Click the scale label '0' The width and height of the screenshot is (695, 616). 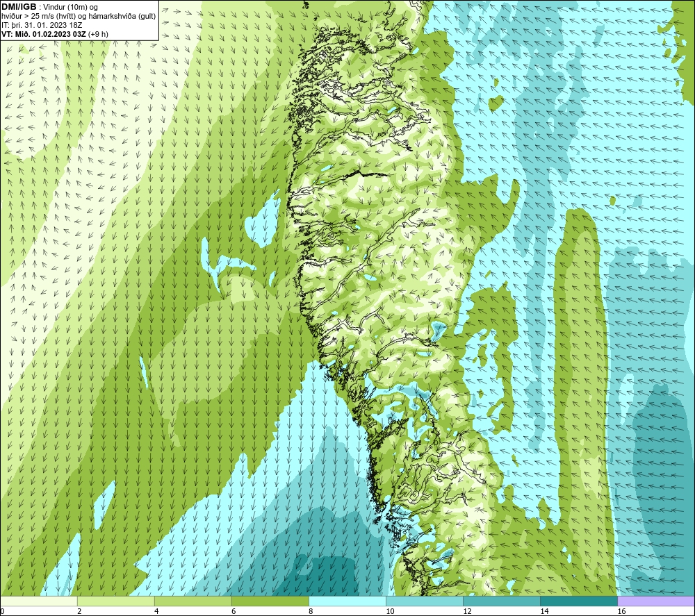(x=2, y=612)
